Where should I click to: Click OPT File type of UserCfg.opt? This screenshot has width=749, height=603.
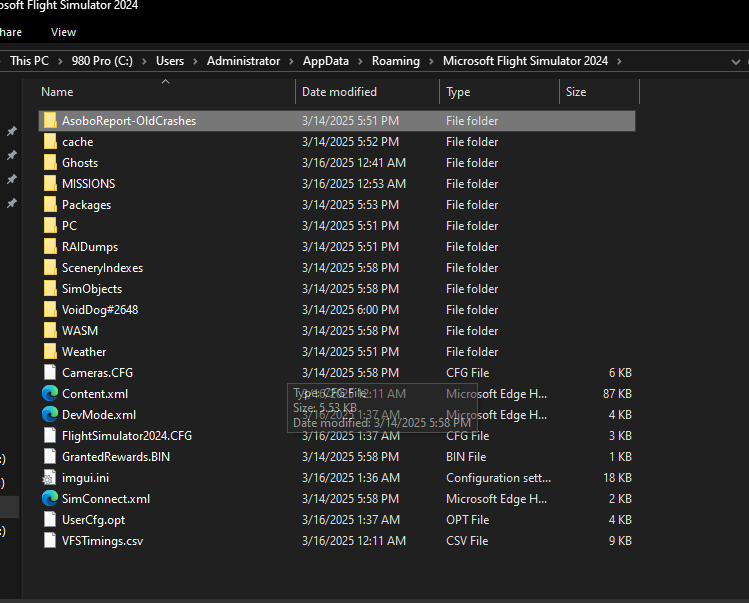468,520
